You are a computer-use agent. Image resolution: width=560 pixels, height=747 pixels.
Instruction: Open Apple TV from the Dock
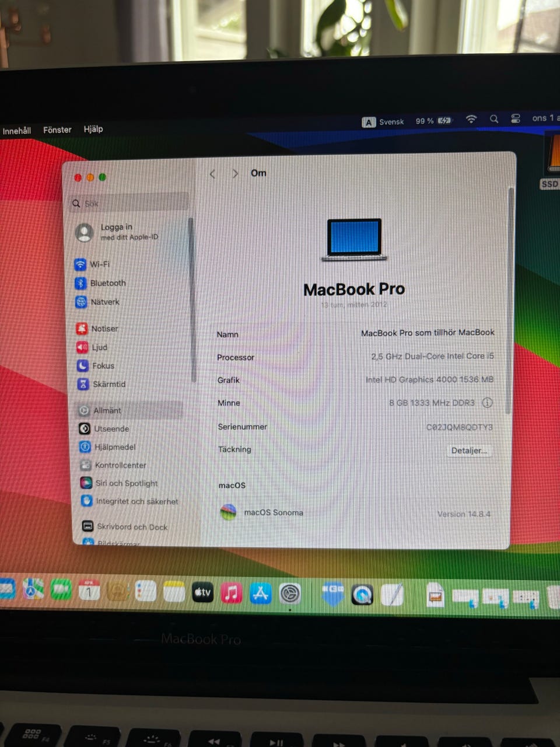[203, 593]
